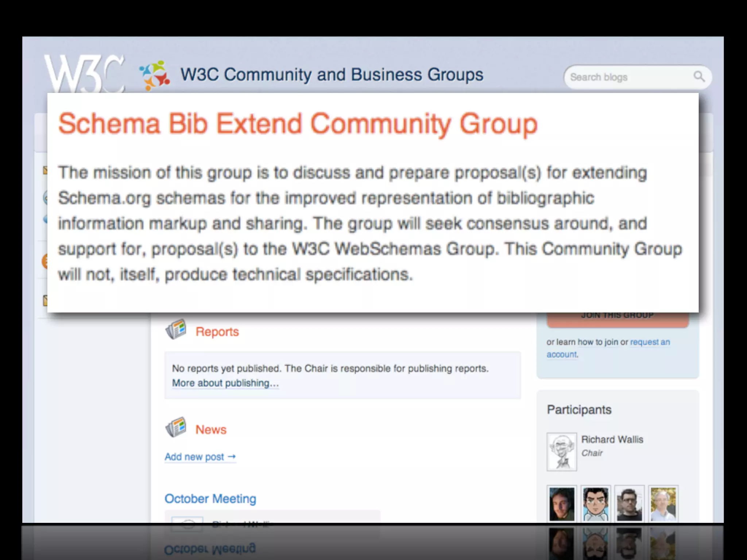The image size is (747, 560).
Task: Click the newspaper icon beside News
Action: [176, 427]
